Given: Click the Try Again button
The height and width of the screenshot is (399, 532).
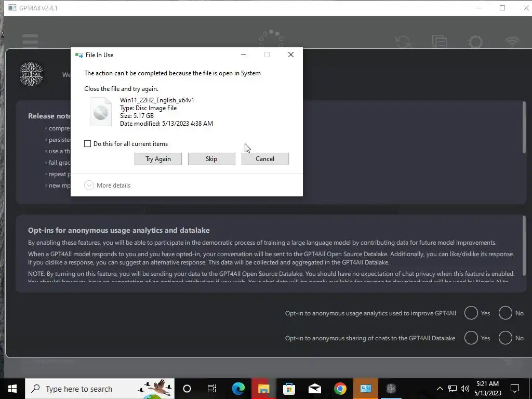Looking at the screenshot, I should click(158, 159).
